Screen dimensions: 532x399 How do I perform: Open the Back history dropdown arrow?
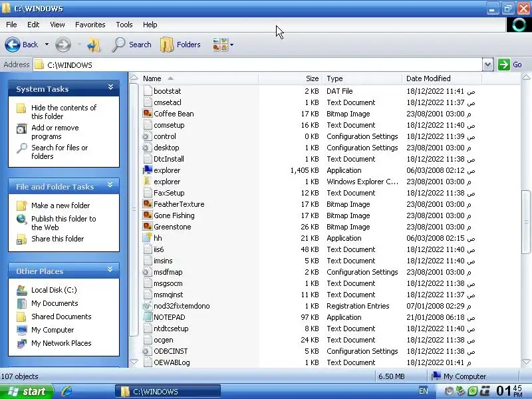pyautogui.click(x=47, y=45)
